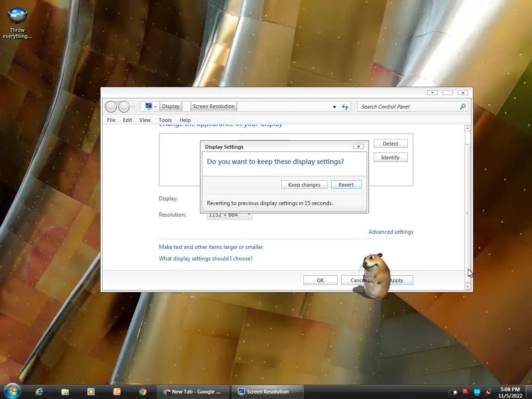Maximize the Screen Resolution window

(447, 93)
